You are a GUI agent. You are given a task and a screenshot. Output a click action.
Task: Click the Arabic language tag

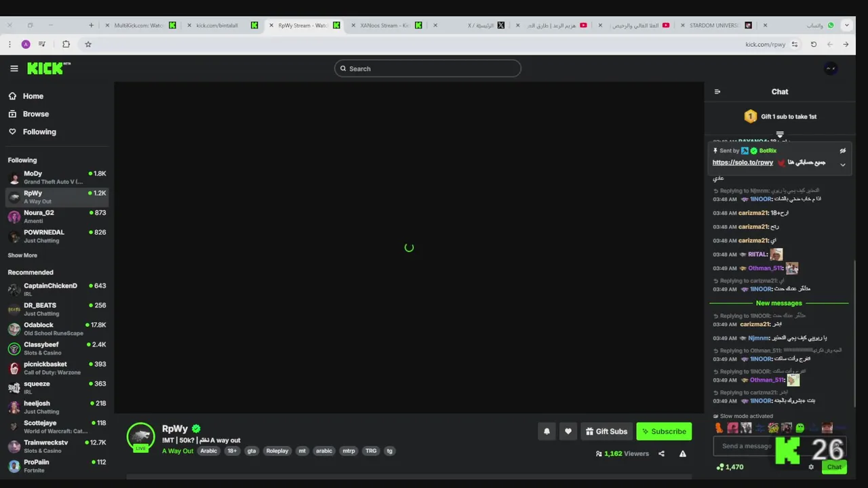pyautogui.click(x=209, y=451)
